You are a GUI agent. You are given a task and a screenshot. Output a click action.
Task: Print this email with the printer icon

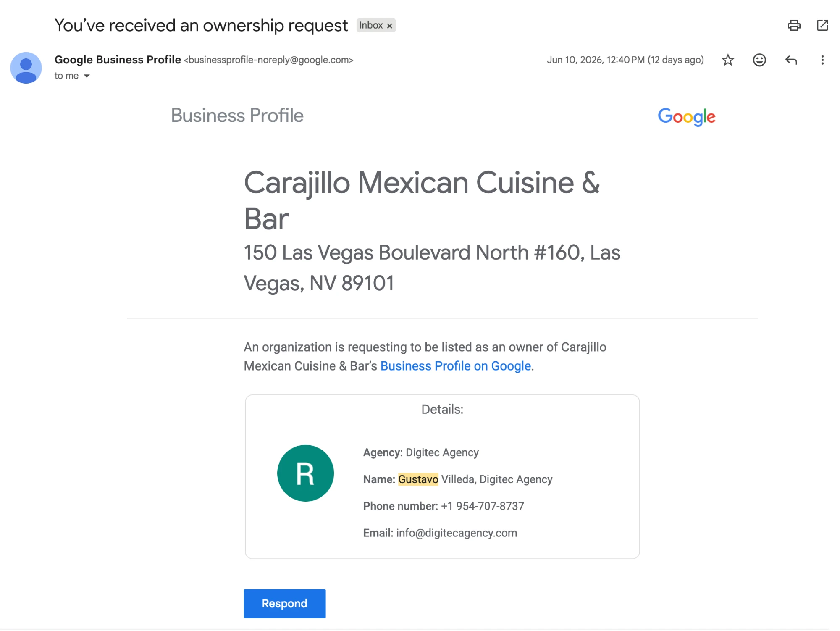pos(794,25)
